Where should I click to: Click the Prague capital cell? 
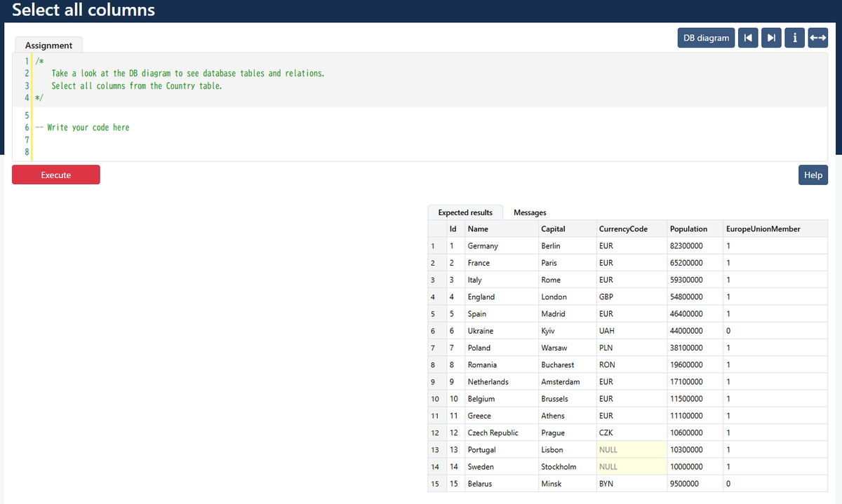[567, 433]
